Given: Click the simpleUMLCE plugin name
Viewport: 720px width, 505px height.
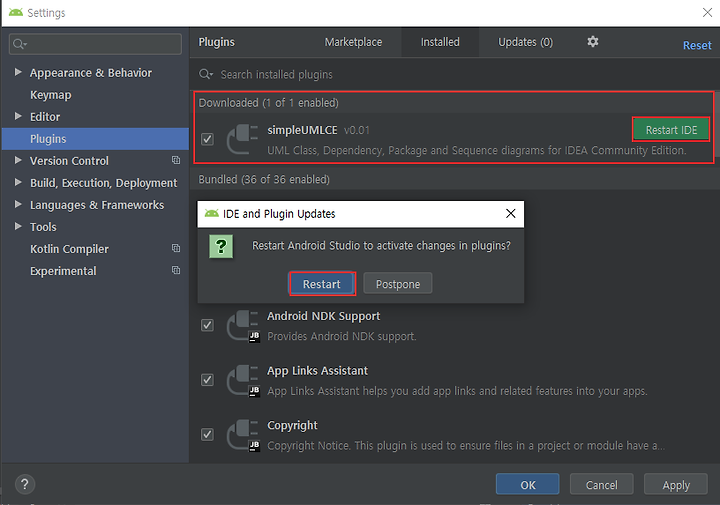Looking at the screenshot, I should click(302, 130).
